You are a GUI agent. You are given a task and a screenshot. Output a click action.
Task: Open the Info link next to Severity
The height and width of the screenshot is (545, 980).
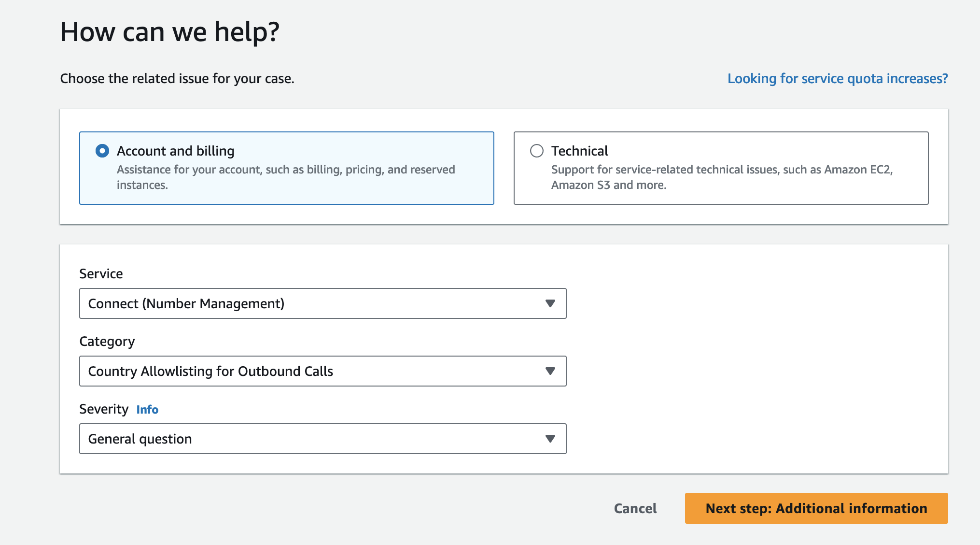click(147, 410)
